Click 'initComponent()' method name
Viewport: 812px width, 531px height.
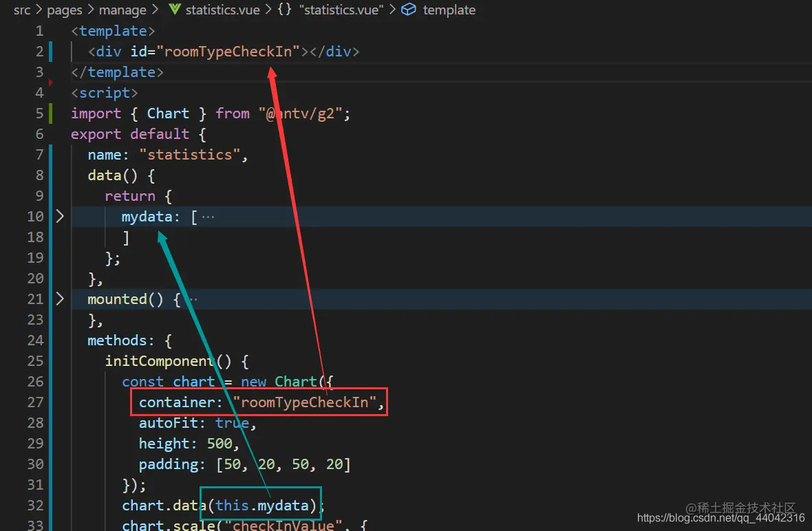tap(169, 361)
